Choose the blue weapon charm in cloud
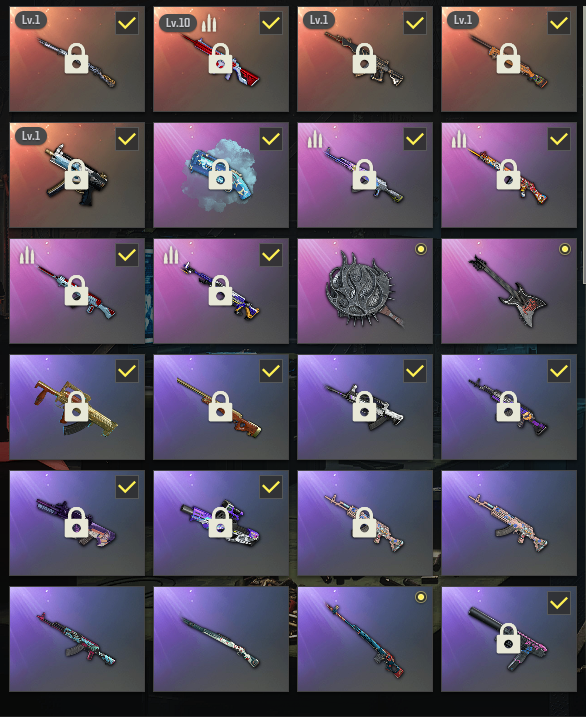 click(221, 175)
